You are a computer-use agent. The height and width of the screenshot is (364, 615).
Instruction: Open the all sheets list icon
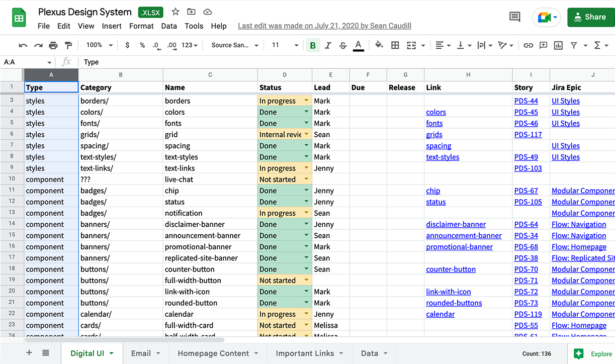click(x=46, y=353)
